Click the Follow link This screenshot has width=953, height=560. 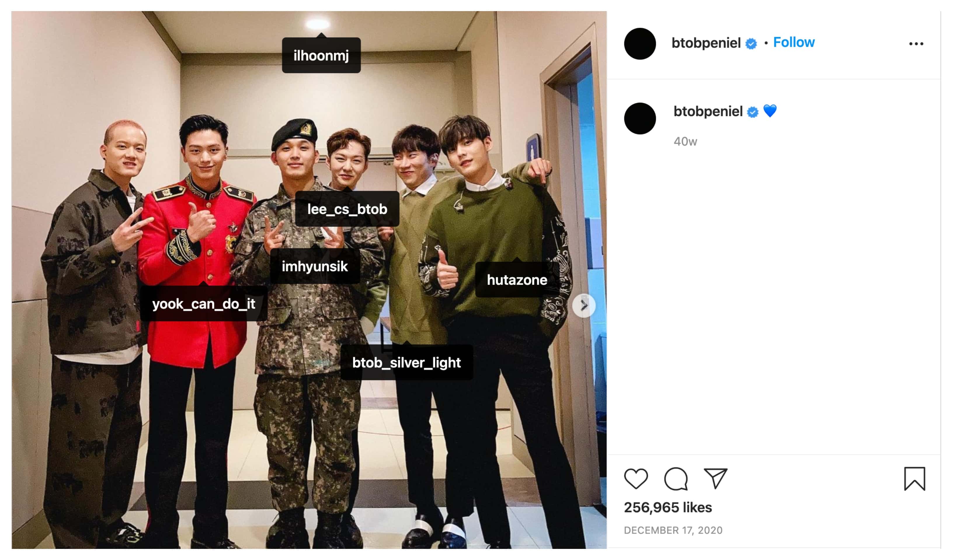point(794,42)
